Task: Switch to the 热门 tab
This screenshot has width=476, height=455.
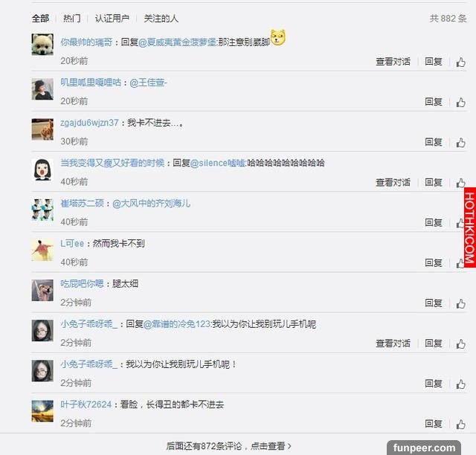Action: pyautogui.click(x=72, y=19)
